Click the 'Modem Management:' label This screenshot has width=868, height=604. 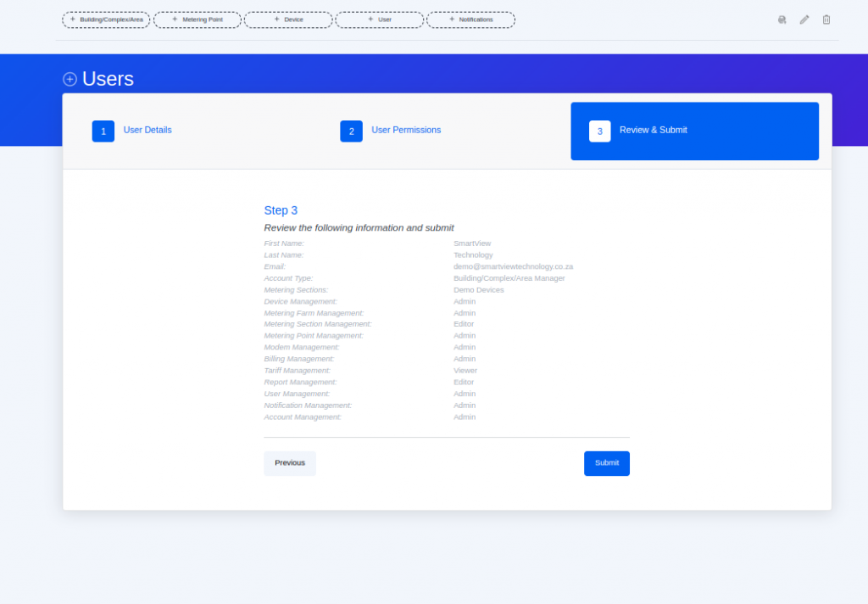tap(302, 348)
